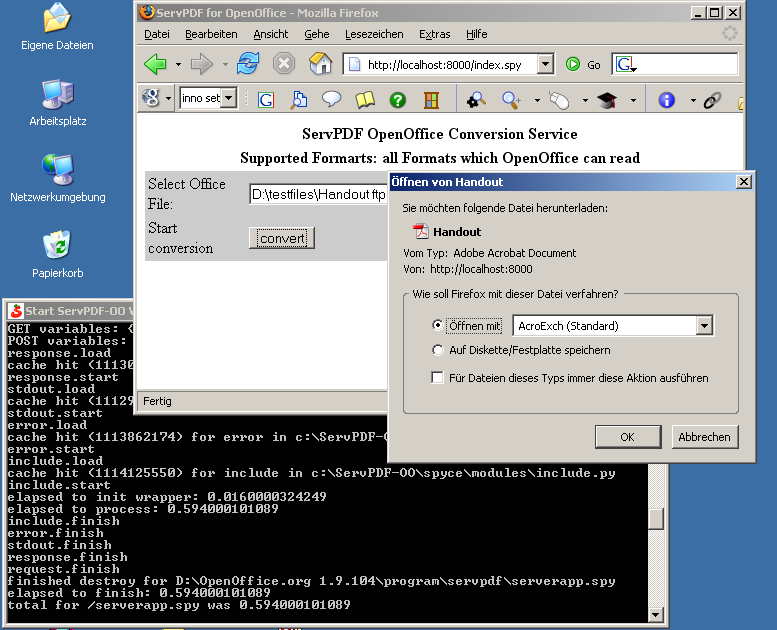777x630 pixels.
Task: Reload the page with the blue refresh icon
Action: [248, 63]
